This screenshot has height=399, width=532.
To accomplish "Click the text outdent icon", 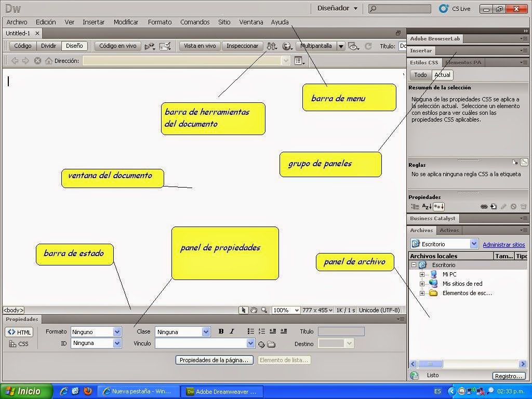I will tap(272, 331).
